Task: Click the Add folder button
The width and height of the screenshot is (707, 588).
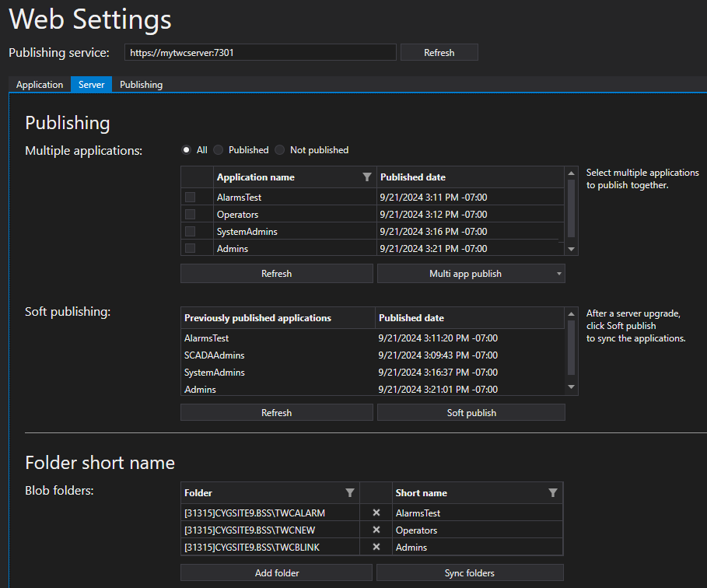Action: click(277, 572)
